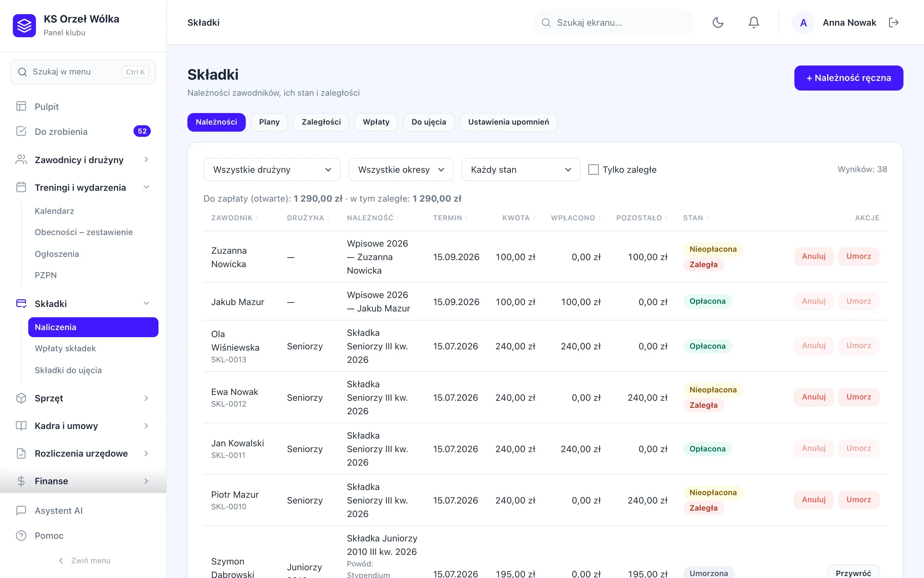This screenshot has width=924, height=578.
Task: Collapse Treningi i wydarzenia chevron
Action: point(146,187)
